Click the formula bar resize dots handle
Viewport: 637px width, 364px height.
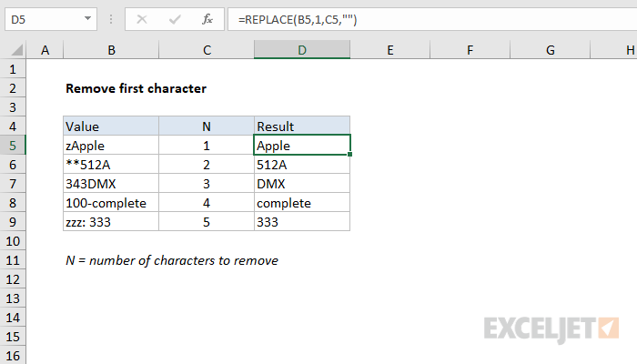click(111, 19)
